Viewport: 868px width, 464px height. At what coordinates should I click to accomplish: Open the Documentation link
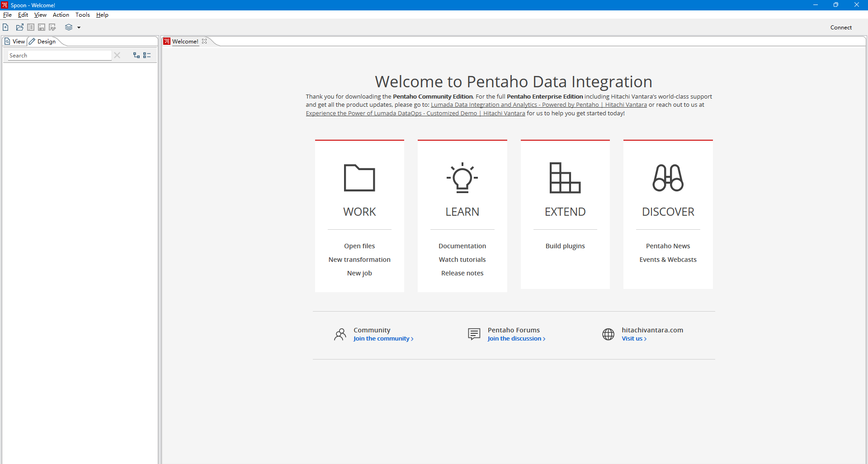pyautogui.click(x=462, y=246)
